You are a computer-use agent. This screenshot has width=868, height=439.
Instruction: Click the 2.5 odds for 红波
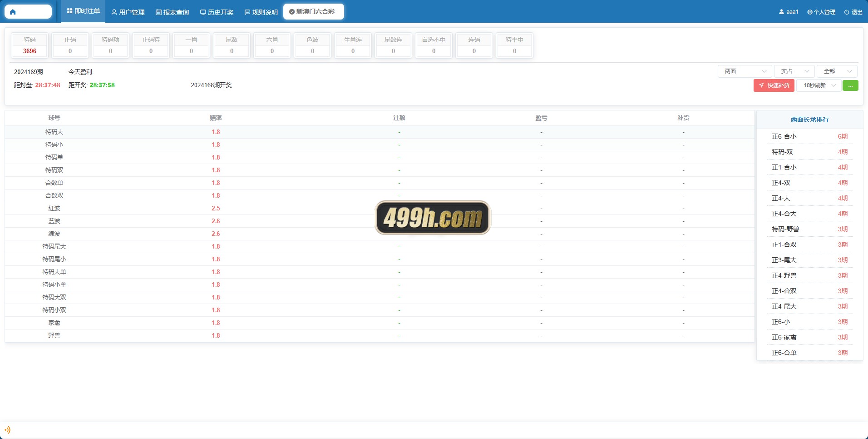pos(216,208)
